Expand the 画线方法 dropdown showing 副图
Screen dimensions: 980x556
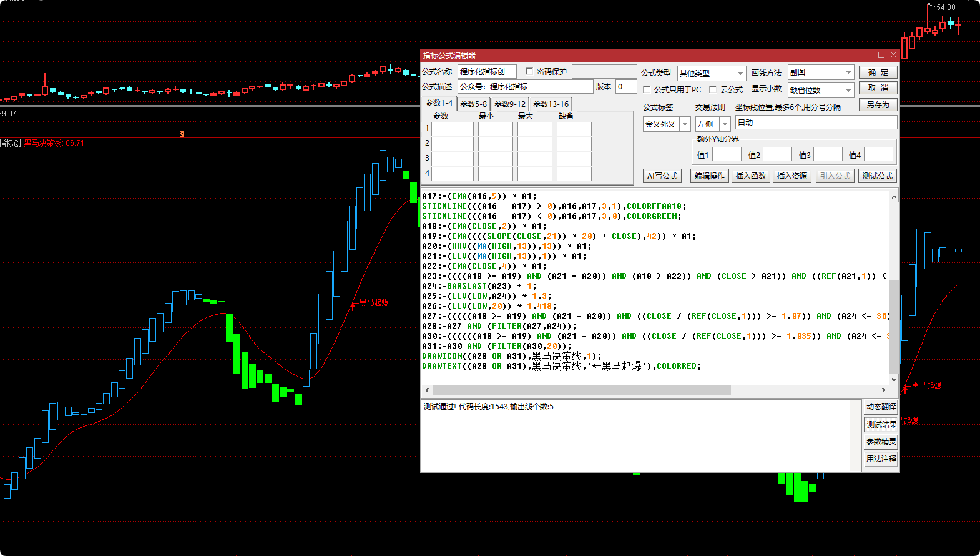(x=848, y=72)
